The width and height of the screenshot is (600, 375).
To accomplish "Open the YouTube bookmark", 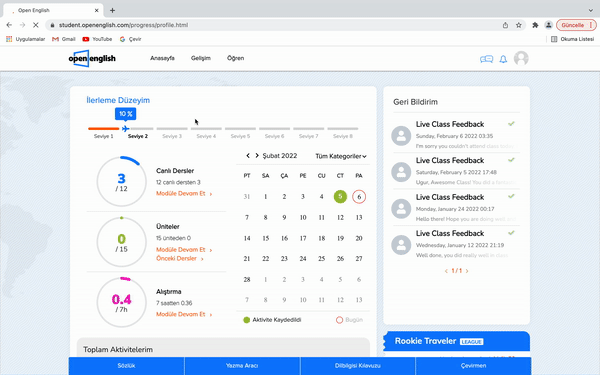I will click(97, 39).
